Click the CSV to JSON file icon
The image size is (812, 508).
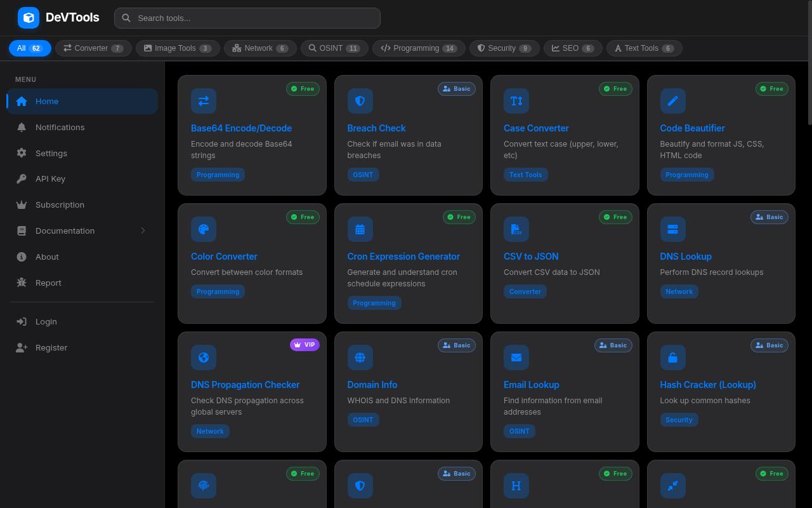pyautogui.click(x=516, y=229)
